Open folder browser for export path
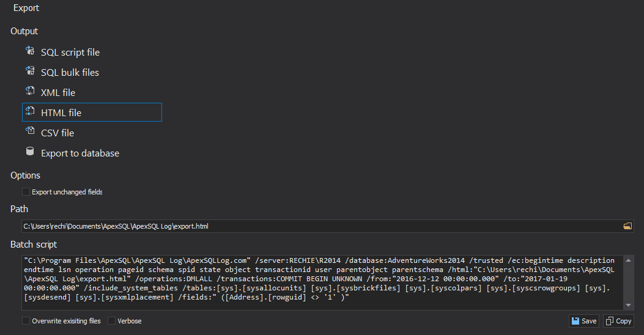The width and height of the screenshot is (644, 335). [627, 226]
